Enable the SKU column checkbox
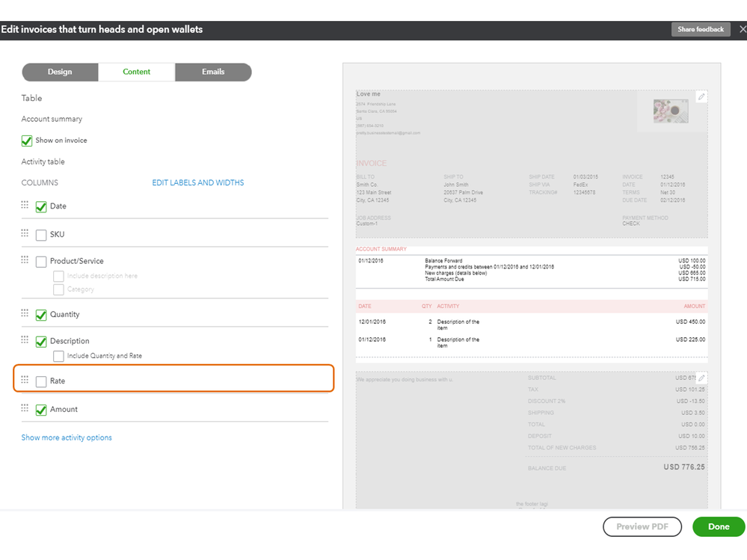Viewport: 747px width, 560px height. [41, 235]
